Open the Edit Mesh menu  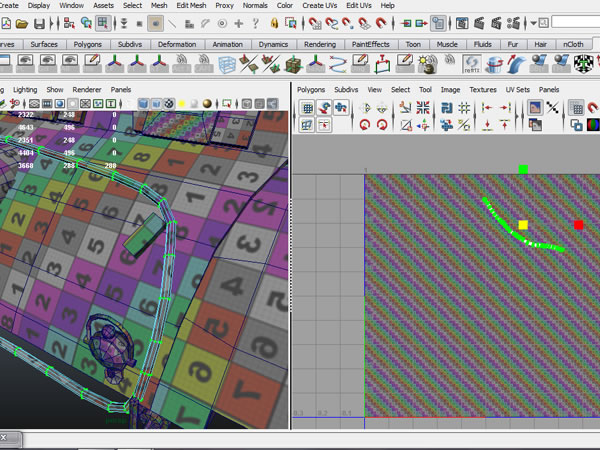coord(191,5)
